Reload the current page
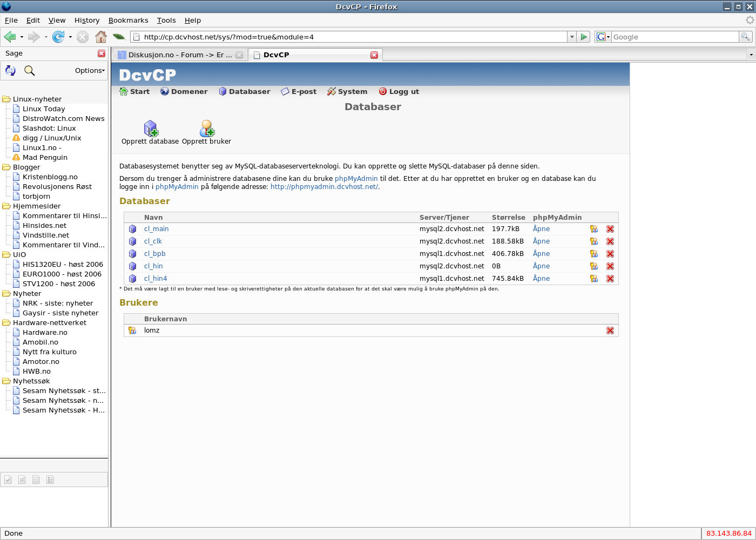 point(58,37)
